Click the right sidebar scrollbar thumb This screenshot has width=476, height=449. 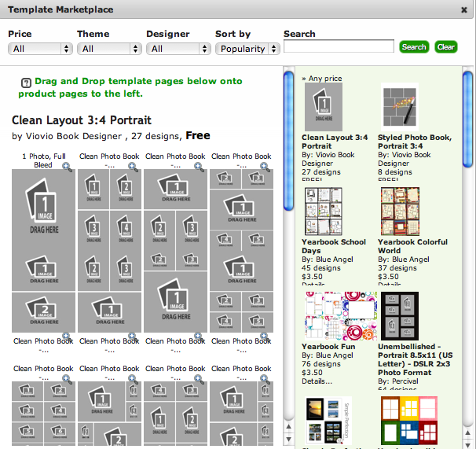tap(468, 119)
